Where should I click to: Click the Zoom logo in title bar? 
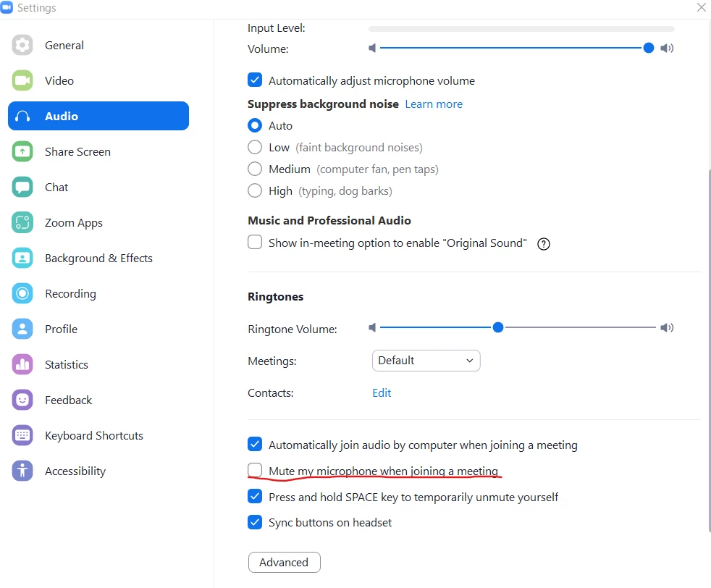7,7
